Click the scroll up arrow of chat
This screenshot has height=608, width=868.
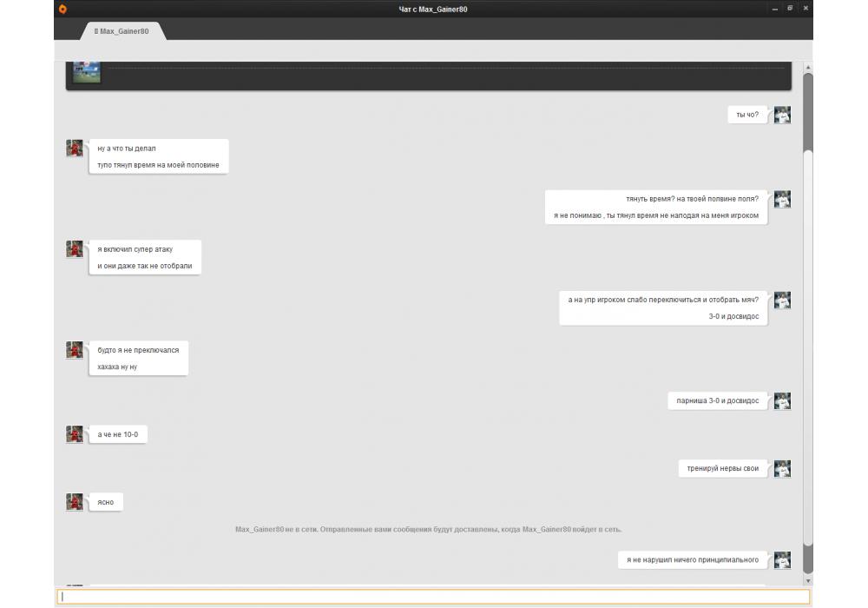click(808, 67)
